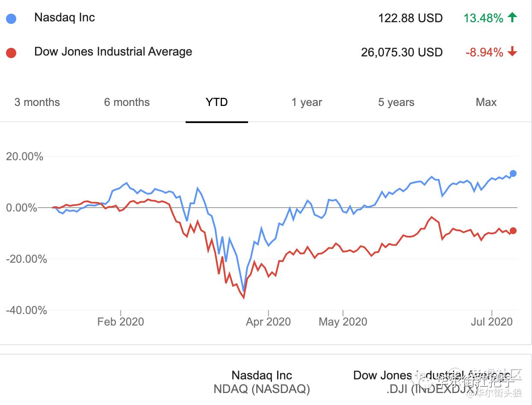Click Dow Jones Industrial Average legend name
The height and width of the screenshot is (405, 532).
(x=113, y=52)
